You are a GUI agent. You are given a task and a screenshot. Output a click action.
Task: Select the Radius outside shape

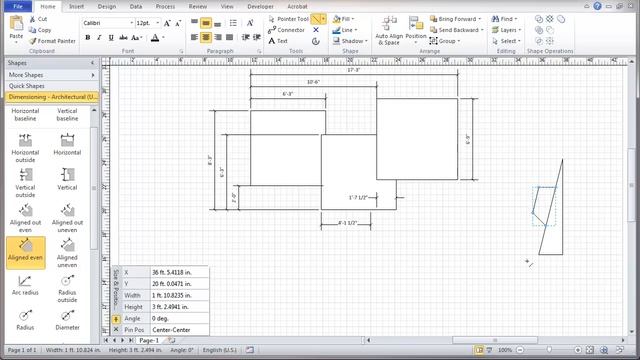tap(67, 288)
